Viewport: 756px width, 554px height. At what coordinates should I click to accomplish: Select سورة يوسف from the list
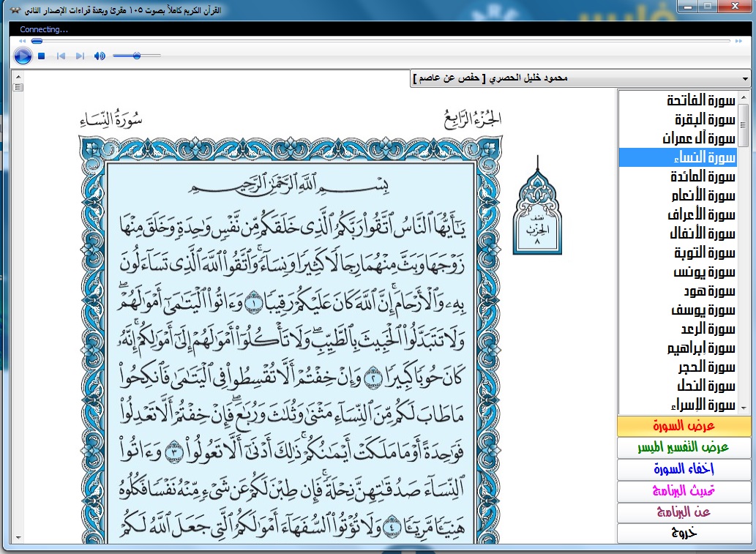pos(678,310)
